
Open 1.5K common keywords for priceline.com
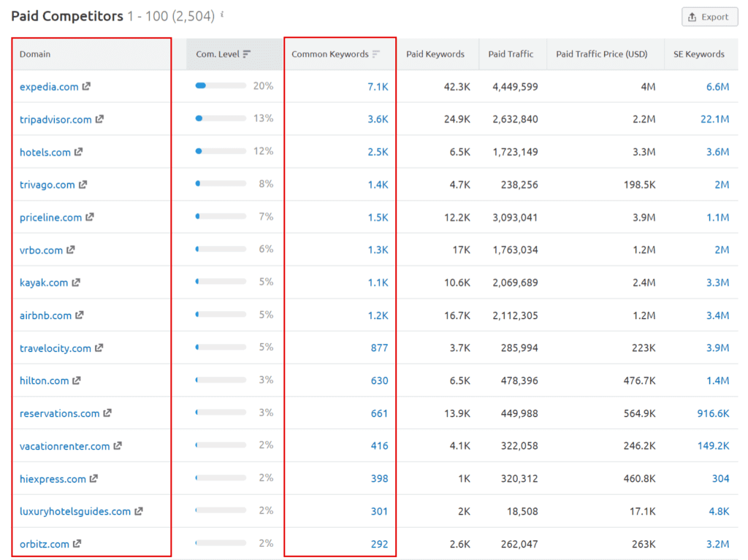coord(378,218)
